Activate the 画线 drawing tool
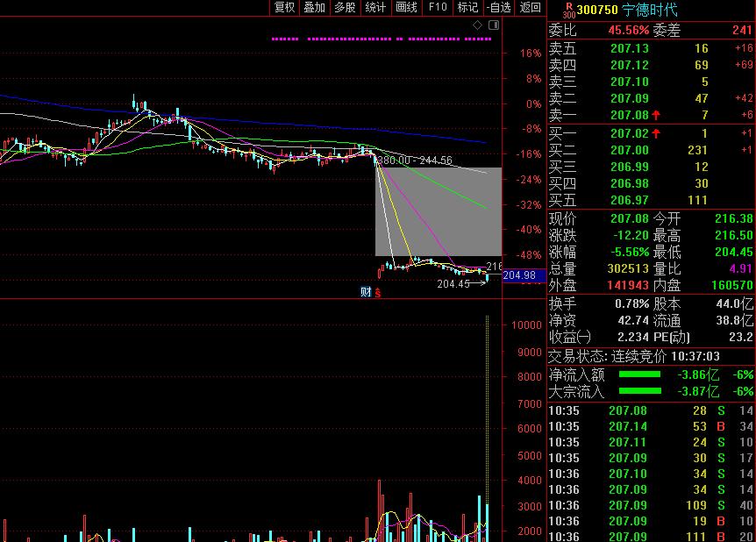Viewport: 756px width, 542px height. [406, 7]
